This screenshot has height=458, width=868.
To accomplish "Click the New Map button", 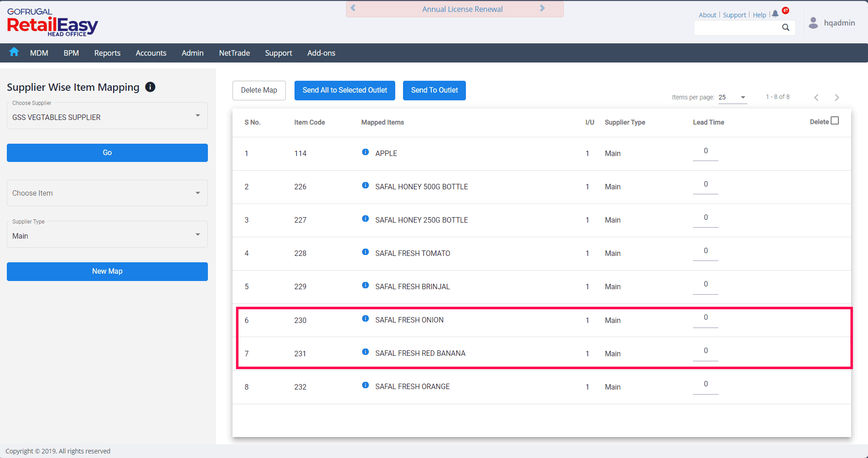I will 107,271.
